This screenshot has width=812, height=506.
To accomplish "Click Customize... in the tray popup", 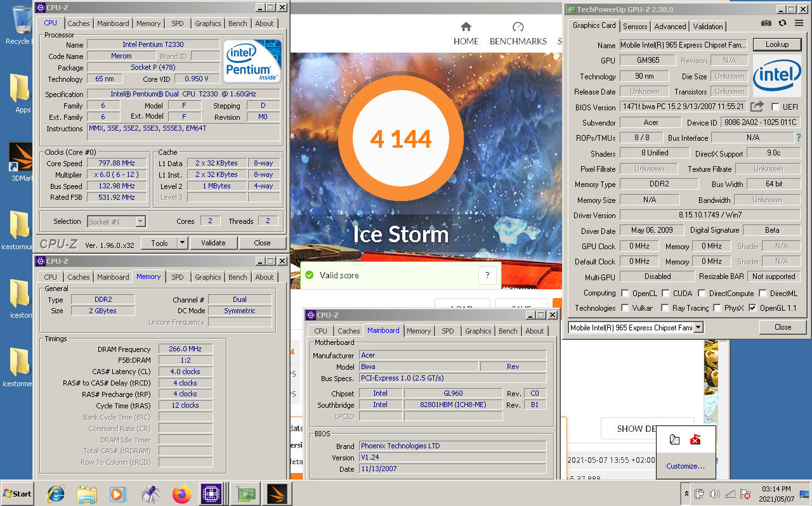I will click(x=685, y=466).
